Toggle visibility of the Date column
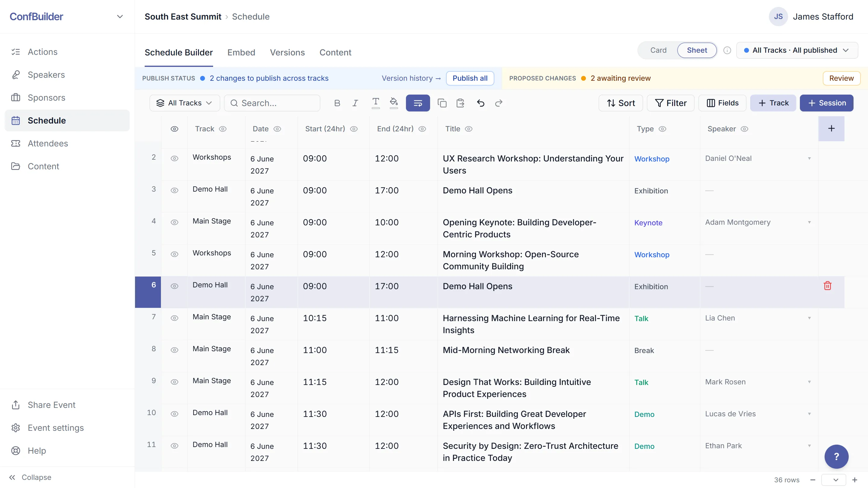This screenshot has width=868, height=488. (277, 129)
